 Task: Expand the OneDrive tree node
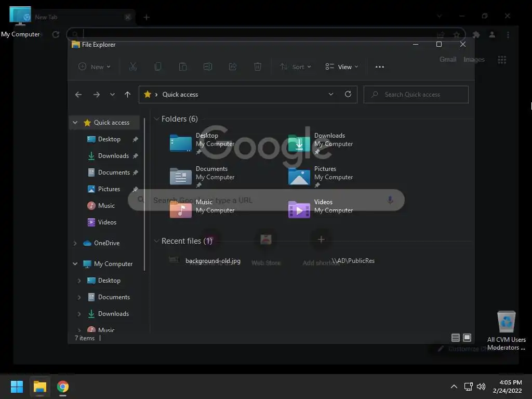tap(75, 243)
